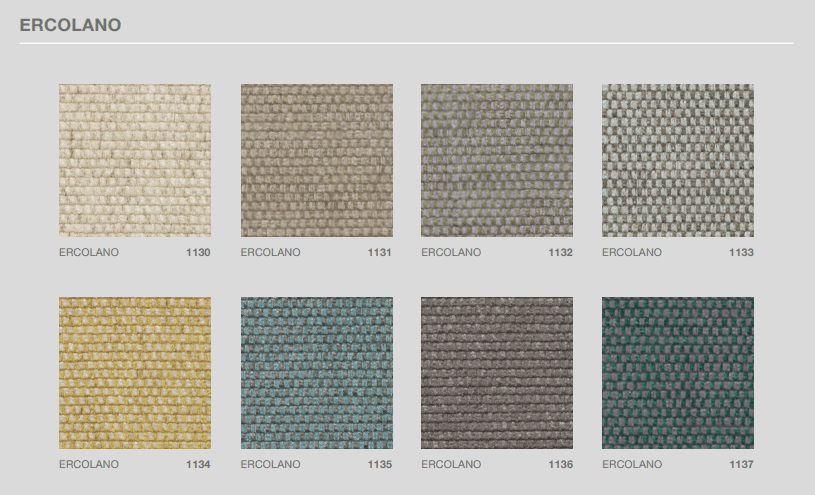Click the code number 1136
815x495 pixels.
point(560,465)
